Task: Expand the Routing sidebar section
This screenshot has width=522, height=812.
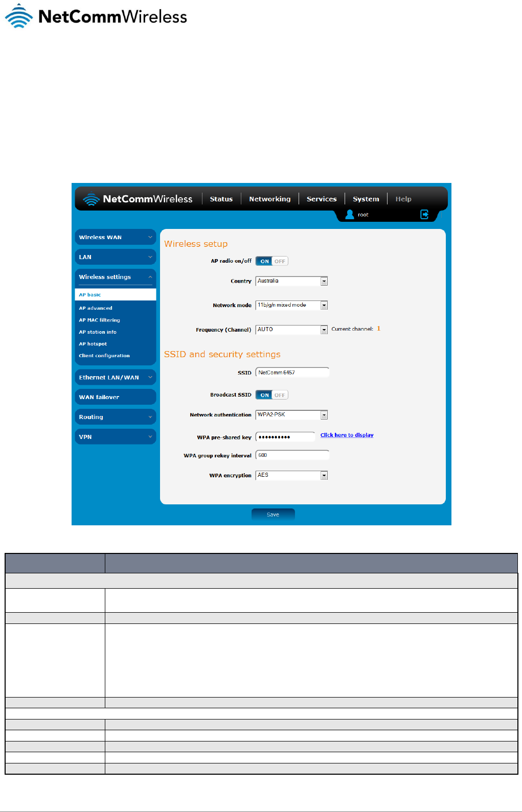Action: click(x=116, y=417)
